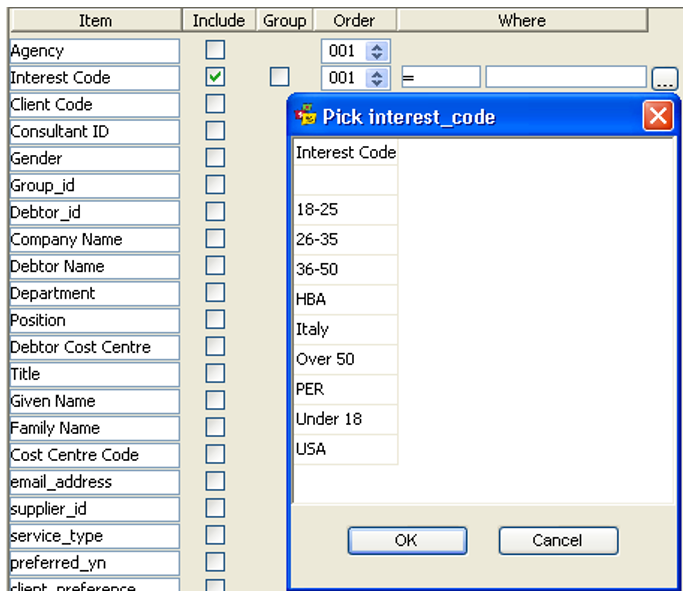This screenshot has width=688, height=598.
Task: Check Include for Department
Action: click(x=215, y=292)
